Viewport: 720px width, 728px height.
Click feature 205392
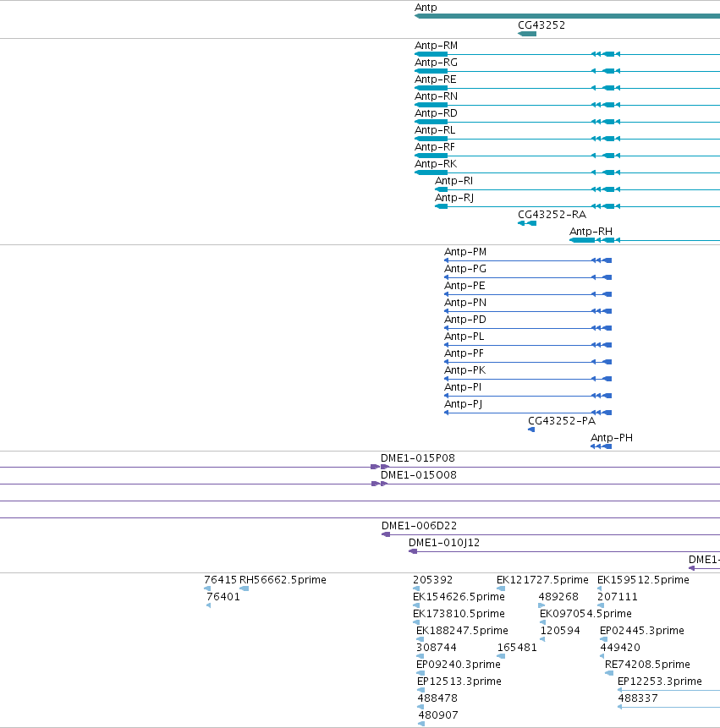click(x=432, y=580)
